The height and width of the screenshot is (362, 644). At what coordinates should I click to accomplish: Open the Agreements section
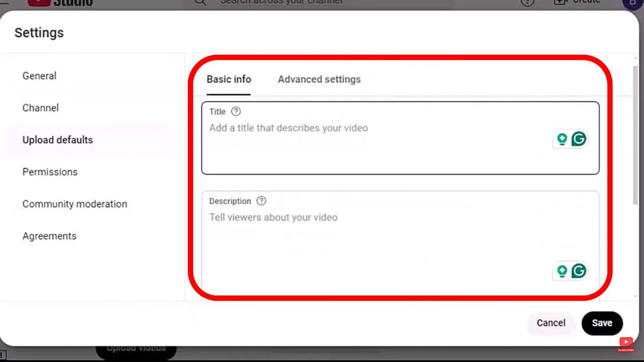(x=49, y=237)
